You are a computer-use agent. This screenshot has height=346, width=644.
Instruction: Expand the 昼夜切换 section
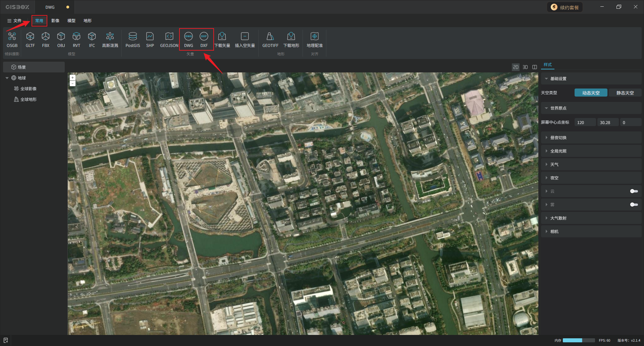point(558,138)
